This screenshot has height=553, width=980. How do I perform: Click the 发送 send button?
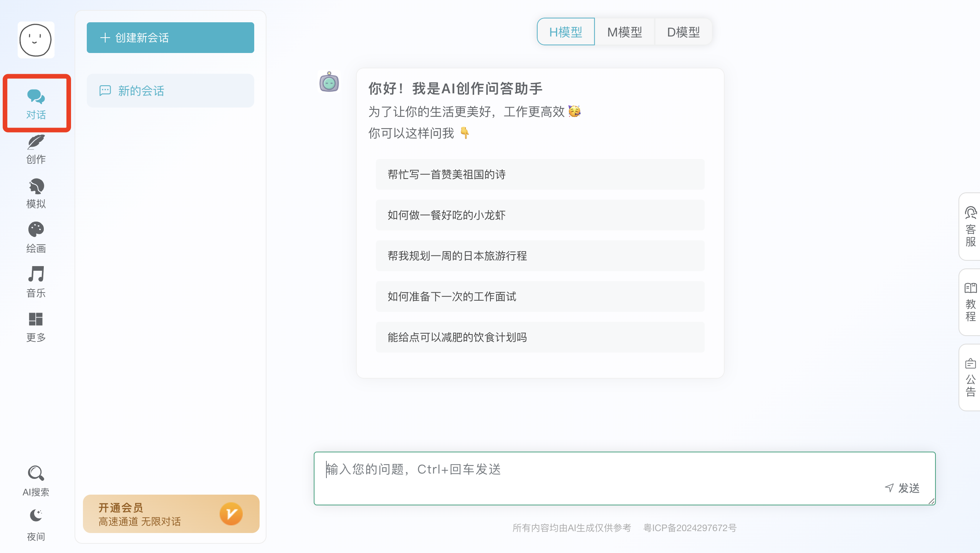tap(902, 488)
